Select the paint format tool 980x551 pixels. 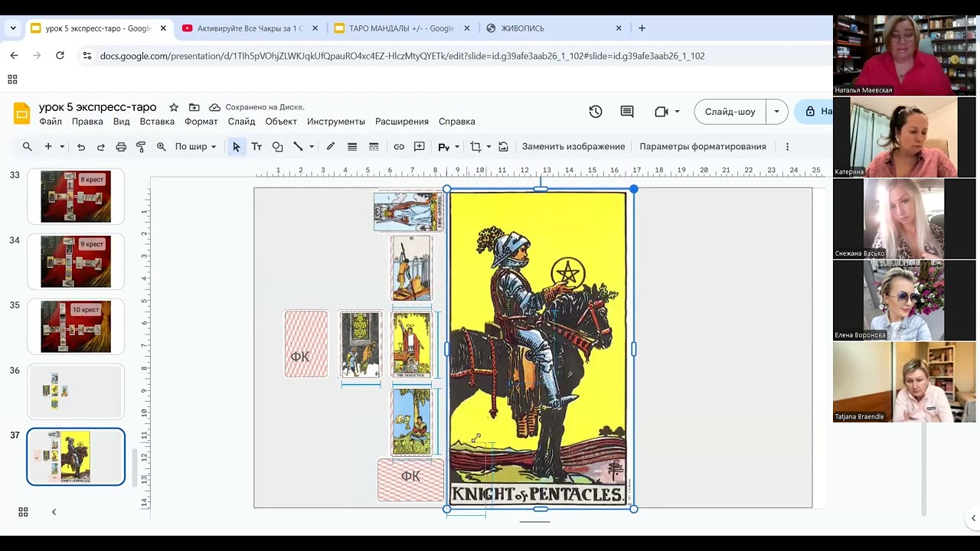[141, 147]
